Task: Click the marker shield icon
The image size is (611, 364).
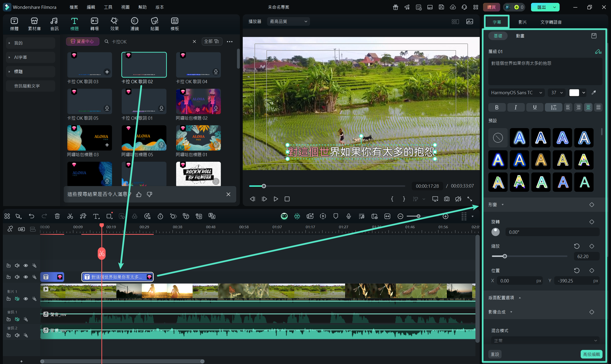Action: pyautogui.click(x=336, y=216)
